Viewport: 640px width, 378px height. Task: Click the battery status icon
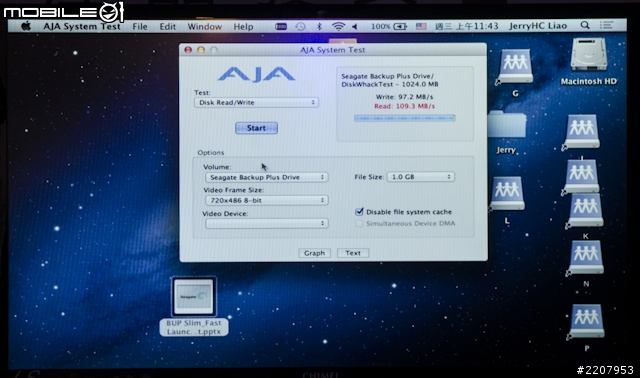pos(400,27)
